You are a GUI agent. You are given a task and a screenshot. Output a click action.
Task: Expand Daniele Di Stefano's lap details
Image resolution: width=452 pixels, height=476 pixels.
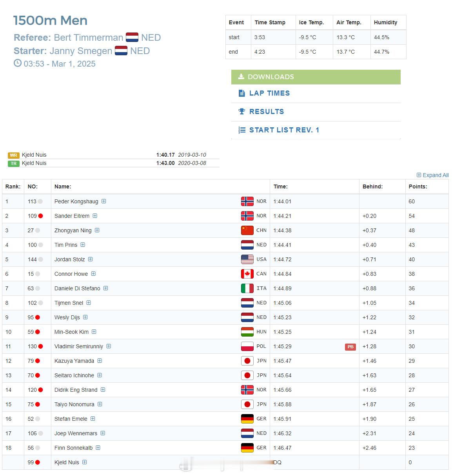pyautogui.click(x=106, y=288)
